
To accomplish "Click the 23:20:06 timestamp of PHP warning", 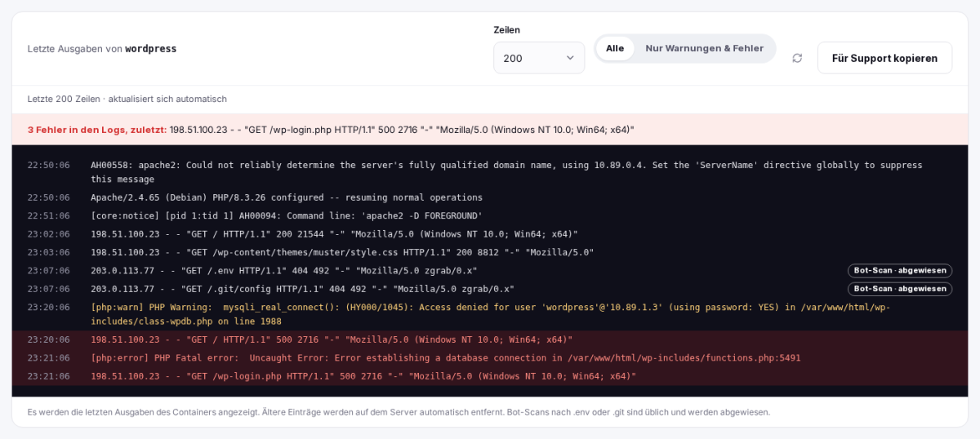I will (x=49, y=307).
